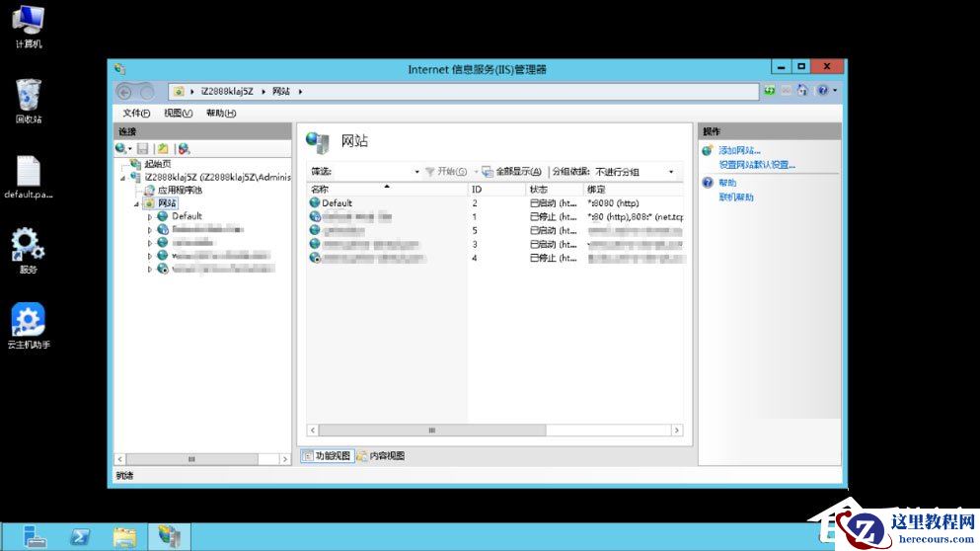
Task: Click binding *:8080 (http) cell
Action: pos(613,202)
